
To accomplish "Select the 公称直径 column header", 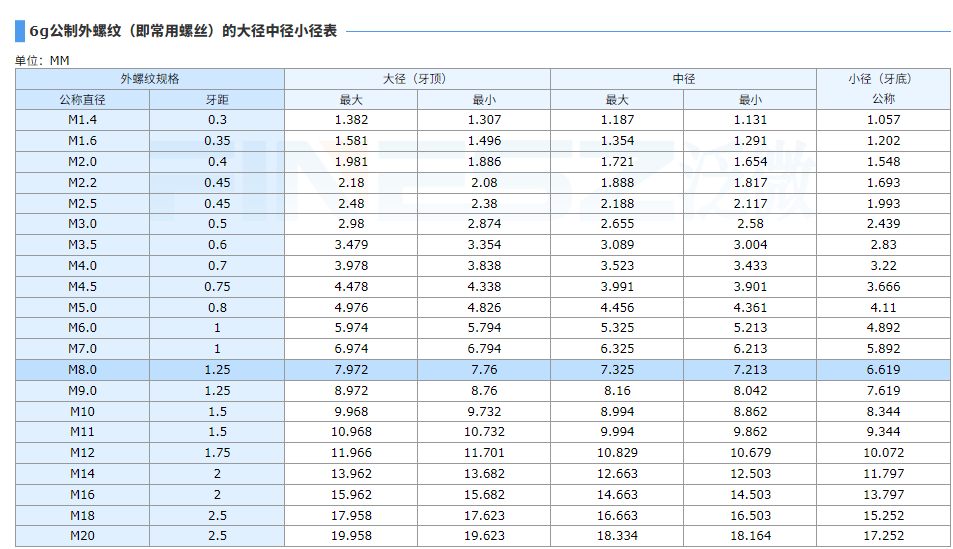I will pyautogui.click(x=82, y=99).
